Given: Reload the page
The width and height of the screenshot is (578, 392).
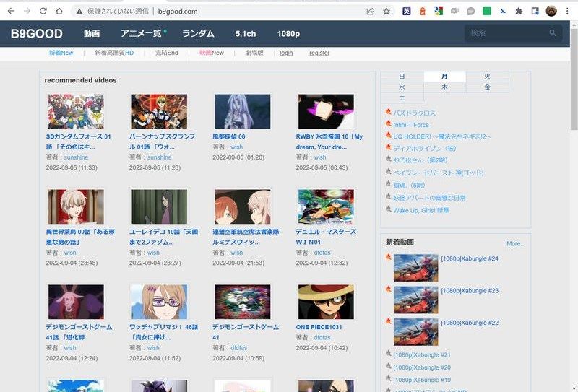Looking at the screenshot, I should pos(43,12).
